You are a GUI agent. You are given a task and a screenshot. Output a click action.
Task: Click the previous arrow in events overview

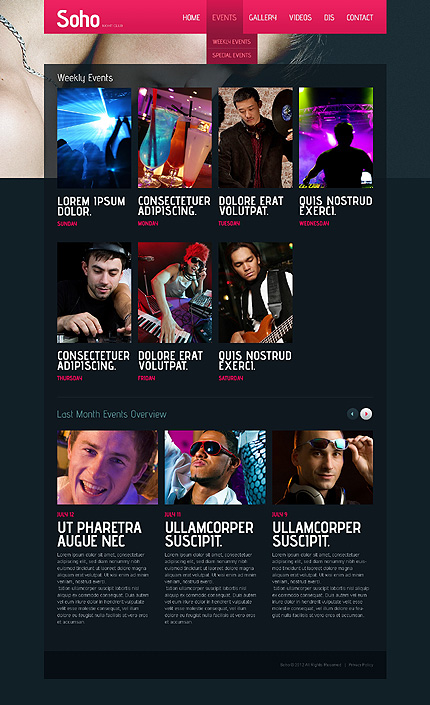pyautogui.click(x=352, y=414)
